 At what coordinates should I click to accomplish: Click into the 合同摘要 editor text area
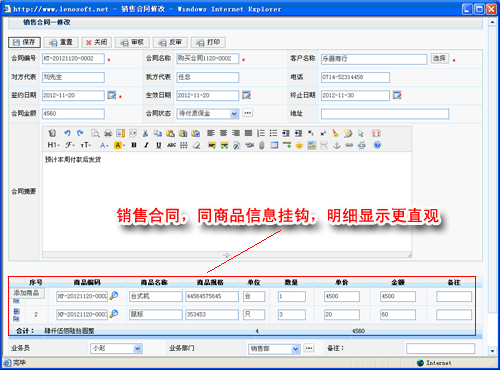coord(227,202)
